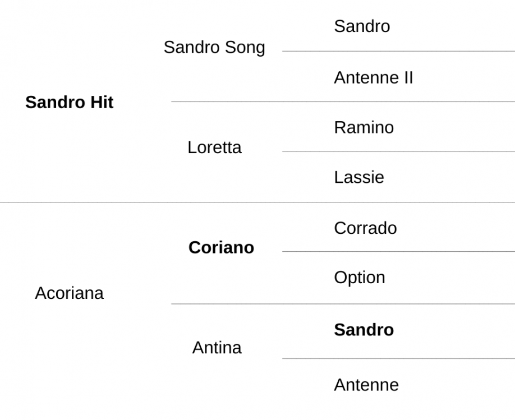
Task: Select Sandro Song in the pedigree
Action: (x=214, y=48)
